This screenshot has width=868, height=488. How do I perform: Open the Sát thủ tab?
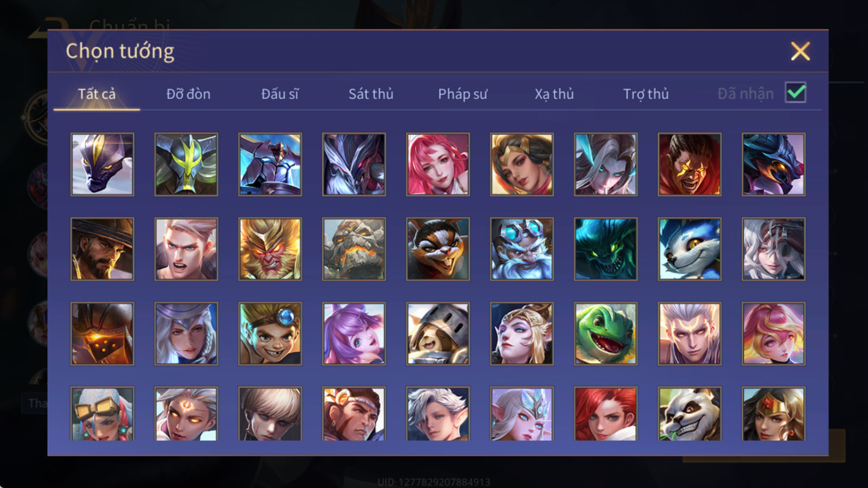point(371,94)
